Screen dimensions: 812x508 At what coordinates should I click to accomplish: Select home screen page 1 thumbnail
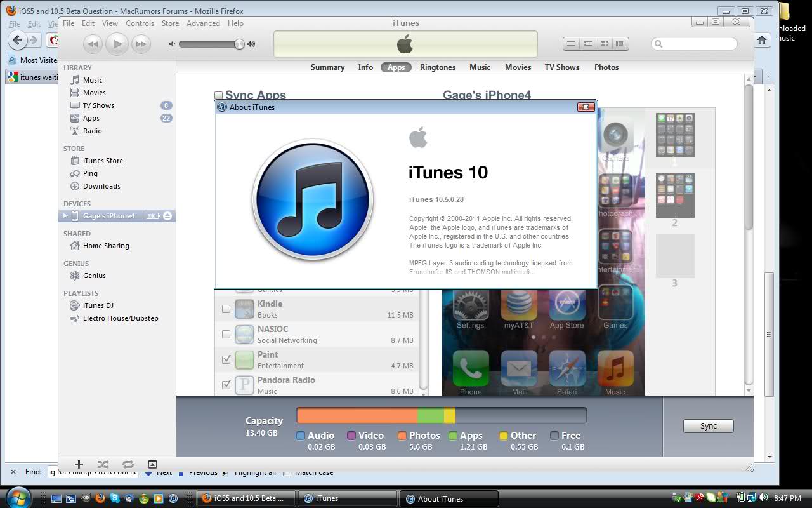coord(675,135)
